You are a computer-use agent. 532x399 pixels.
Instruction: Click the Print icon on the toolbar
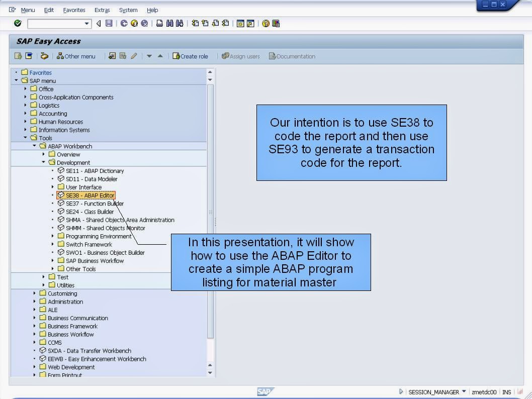click(x=158, y=23)
